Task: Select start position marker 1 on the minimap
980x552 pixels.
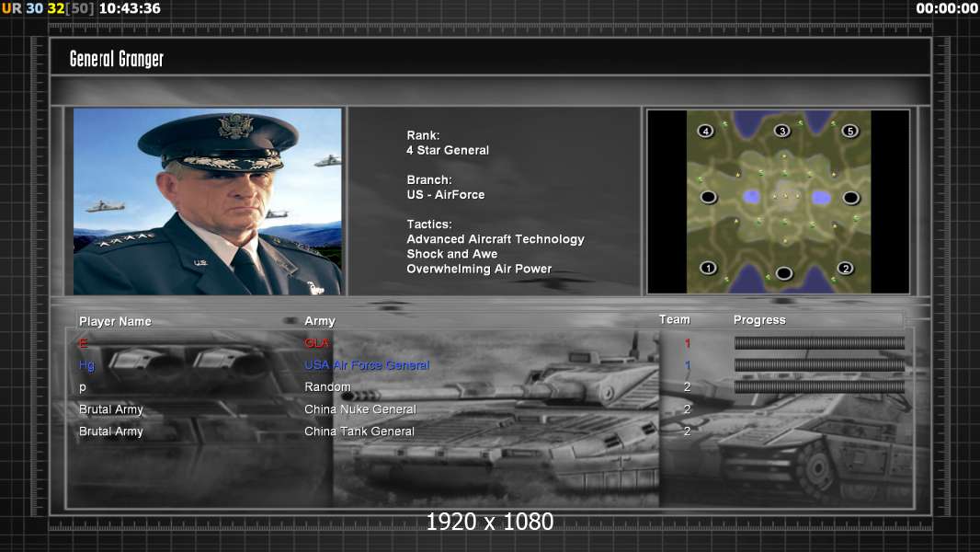Action: [708, 269]
